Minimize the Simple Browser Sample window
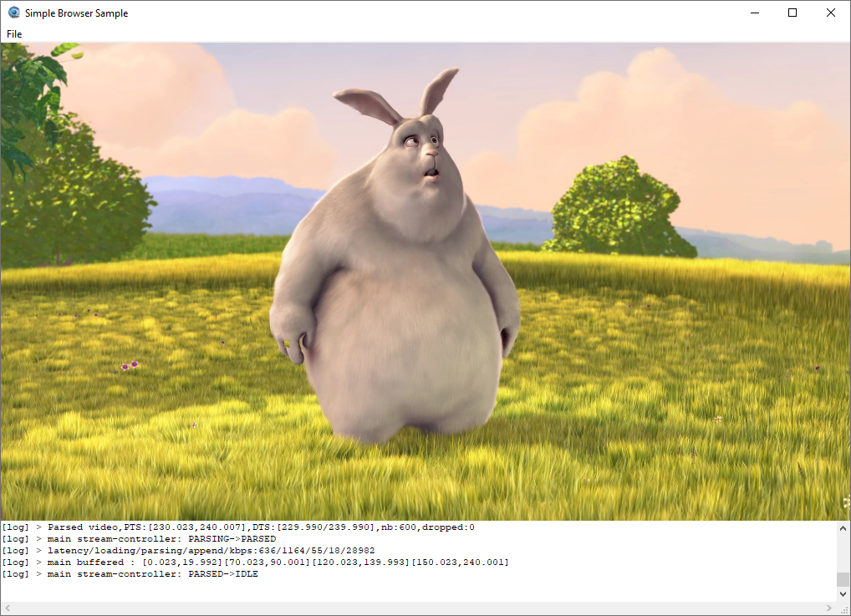Viewport: 851px width, 616px height. (x=755, y=13)
